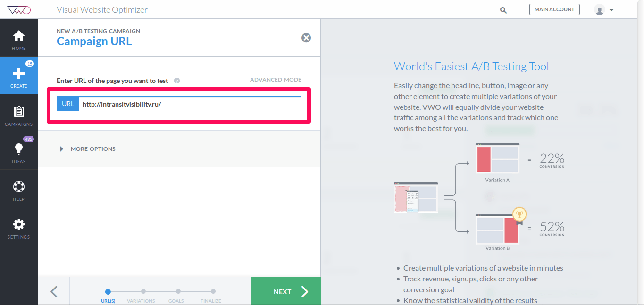Screen dimensions: 644x305
Task: Expand MORE OPTIONS section
Action: (x=88, y=149)
